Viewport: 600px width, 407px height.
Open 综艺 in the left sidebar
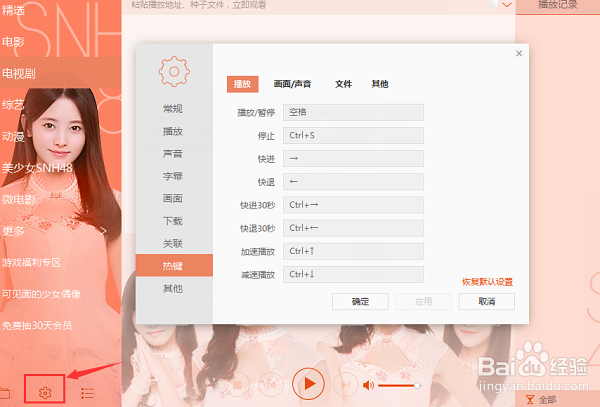pyautogui.click(x=13, y=104)
